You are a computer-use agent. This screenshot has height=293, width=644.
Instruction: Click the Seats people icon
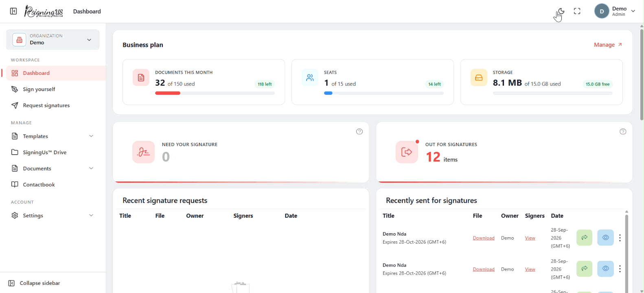click(x=310, y=77)
